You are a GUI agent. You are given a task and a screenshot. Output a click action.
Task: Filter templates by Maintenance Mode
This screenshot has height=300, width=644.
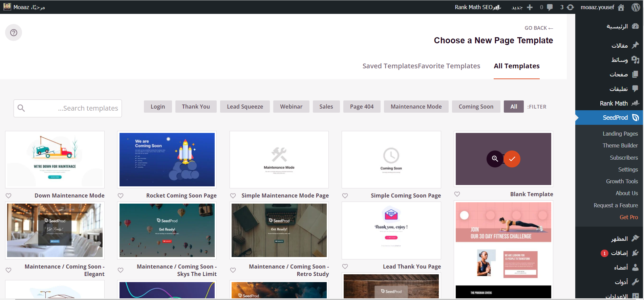click(x=416, y=107)
